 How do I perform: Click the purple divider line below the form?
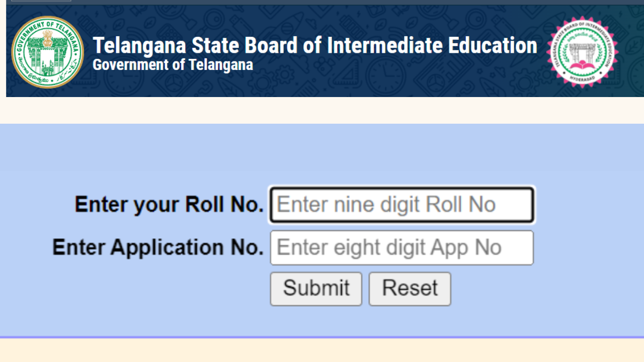click(322, 337)
